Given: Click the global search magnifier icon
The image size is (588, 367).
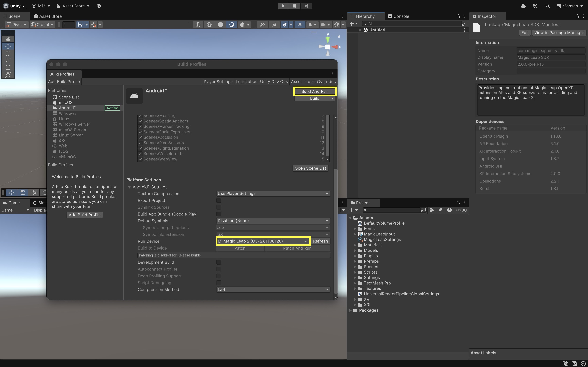Looking at the screenshot, I should 548,6.
